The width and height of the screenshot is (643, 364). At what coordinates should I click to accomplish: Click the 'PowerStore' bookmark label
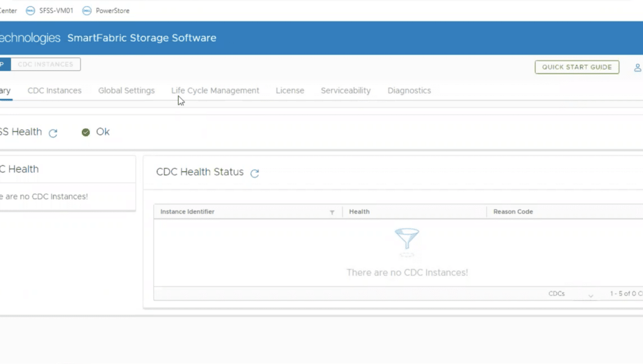(112, 10)
